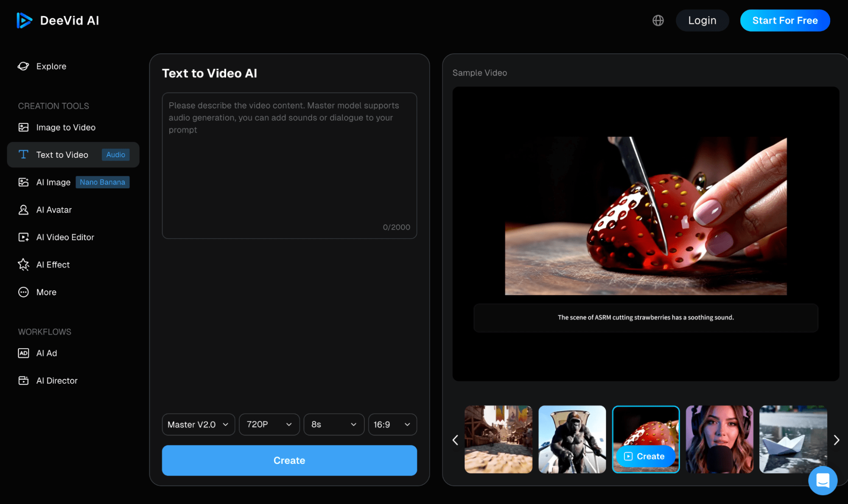This screenshot has height=504, width=848.
Task: Open the 720P resolution dropdown
Action: point(269,424)
